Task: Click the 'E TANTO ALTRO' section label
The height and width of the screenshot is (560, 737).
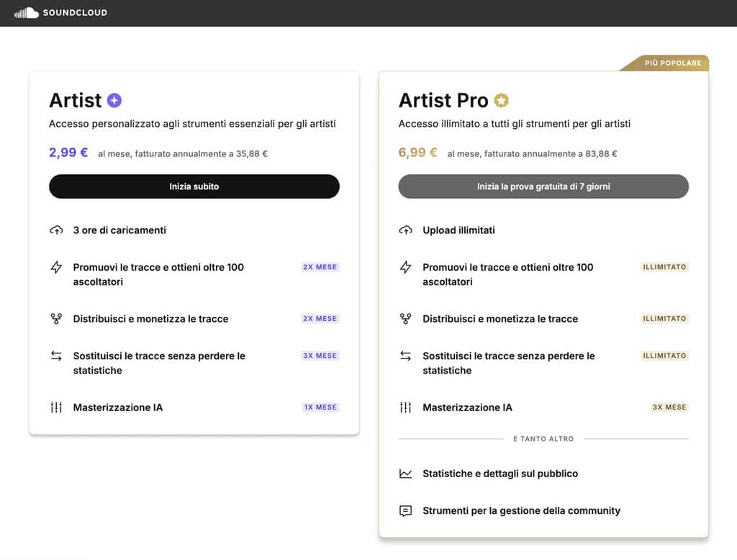Action: (x=543, y=438)
